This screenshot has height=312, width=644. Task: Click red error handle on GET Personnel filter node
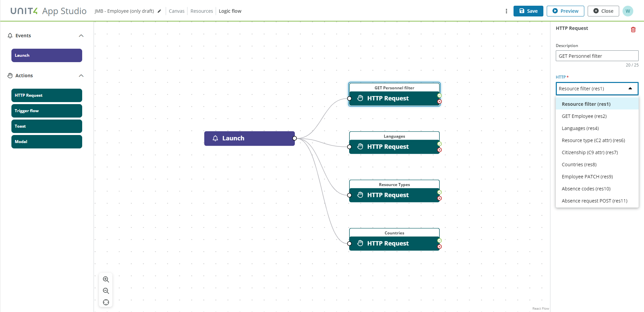[x=439, y=101]
